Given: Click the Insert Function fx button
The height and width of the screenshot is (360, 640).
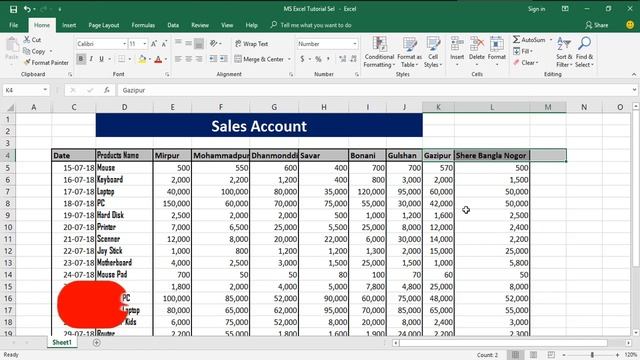Looking at the screenshot, I should click(107, 90).
